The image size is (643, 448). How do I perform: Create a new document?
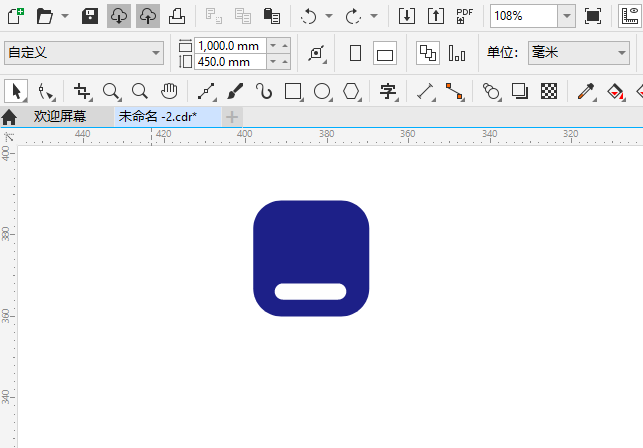coord(16,16)
